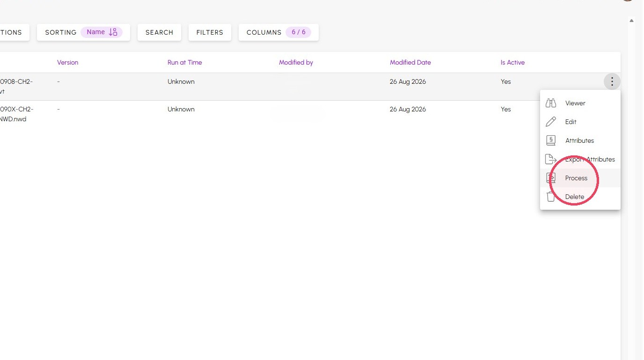Click the binoculars Viewer icon
The width and height of the screenshot is (644, 360).
tap(551, 103)
